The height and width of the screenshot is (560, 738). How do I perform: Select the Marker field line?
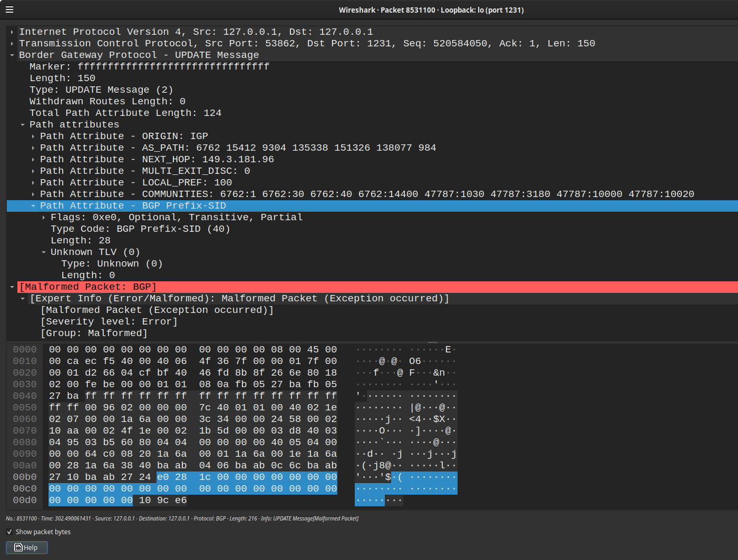point(149,67)
